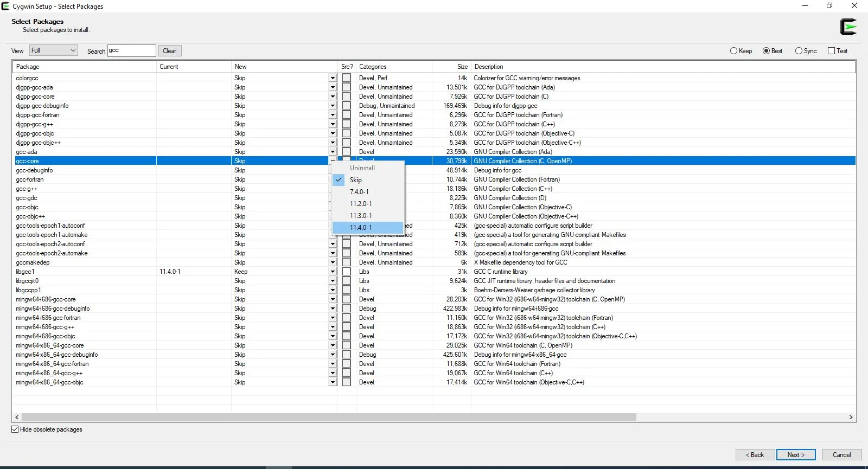Image resolution: width=868 pixels, height=469 pixels.
Task: Sort by the Size column header
Action: [x=451, y=67]
